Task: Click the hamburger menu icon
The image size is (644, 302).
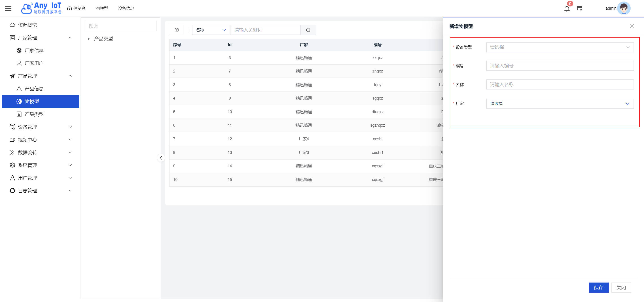Action: click(x=8, y=8)
